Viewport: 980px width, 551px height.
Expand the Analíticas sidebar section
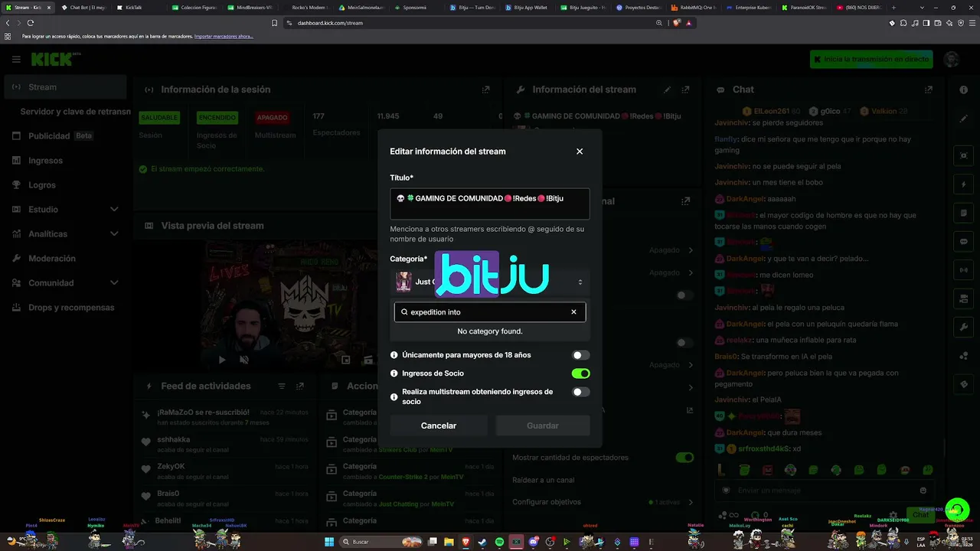pyautogui.click(x=114, y=234)
